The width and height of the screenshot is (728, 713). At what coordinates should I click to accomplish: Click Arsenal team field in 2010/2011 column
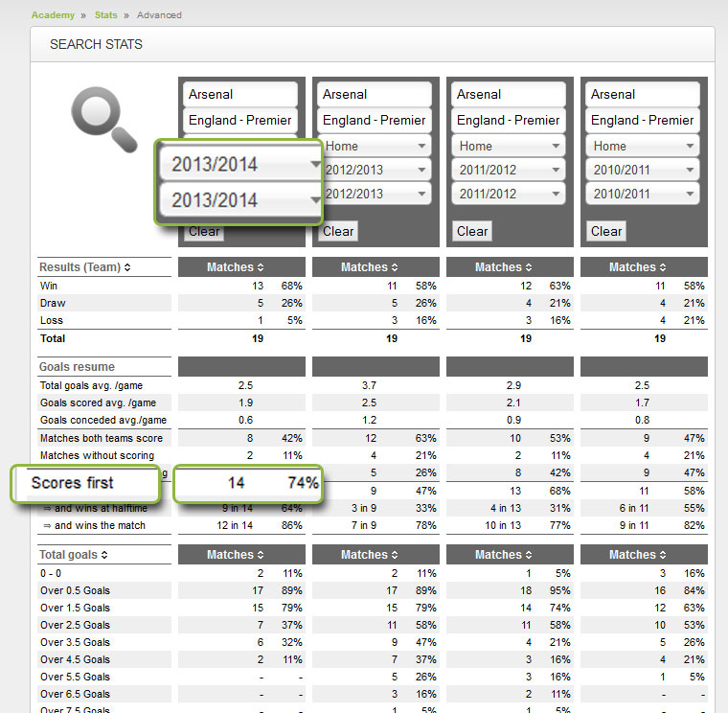642,95
